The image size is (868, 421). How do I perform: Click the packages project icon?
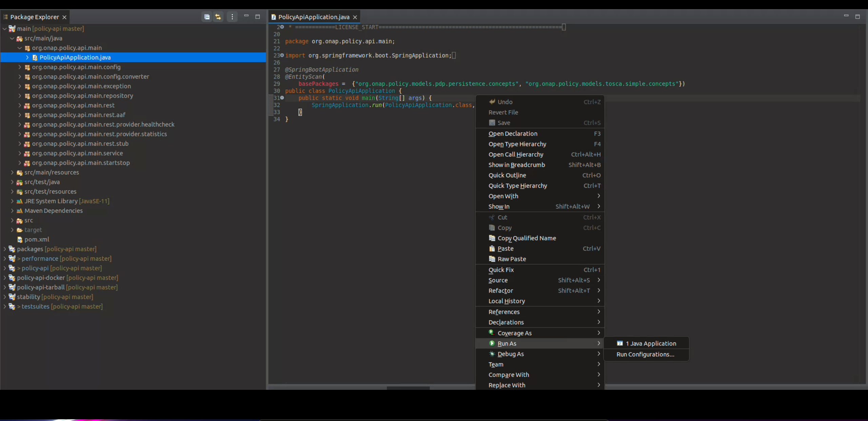click(12, 249)
